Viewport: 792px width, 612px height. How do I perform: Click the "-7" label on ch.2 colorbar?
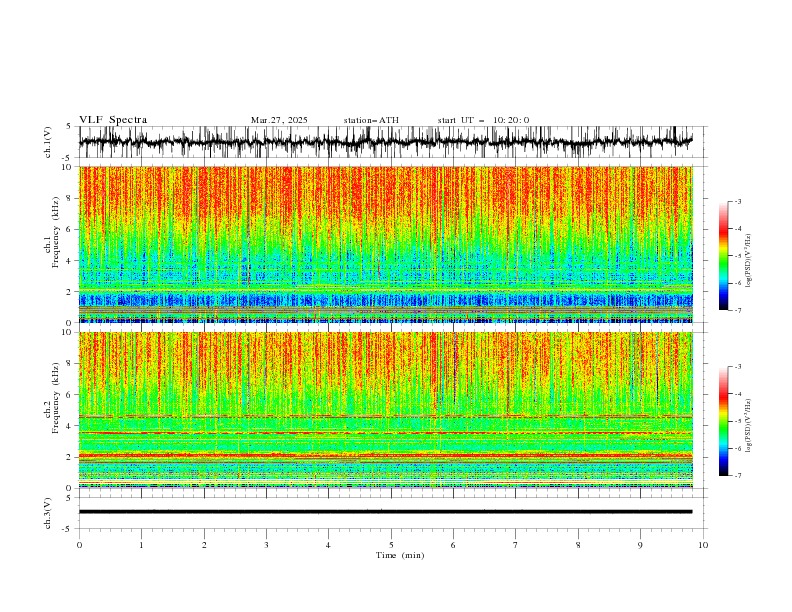tap(738, 475)
